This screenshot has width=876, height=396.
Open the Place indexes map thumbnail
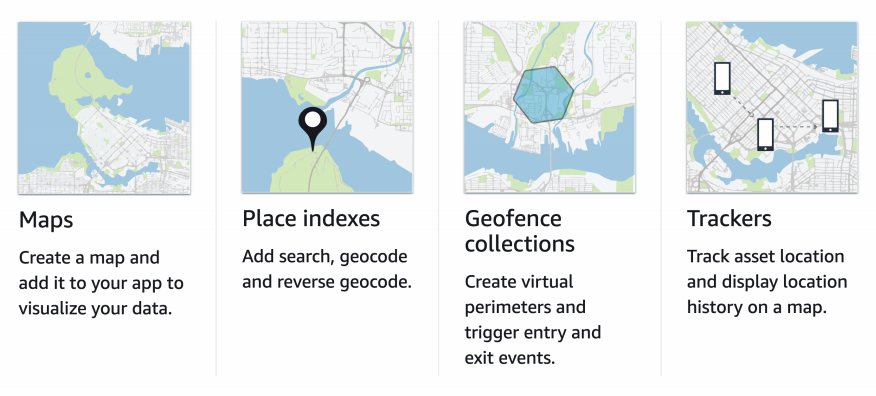[x=327, y=107]
